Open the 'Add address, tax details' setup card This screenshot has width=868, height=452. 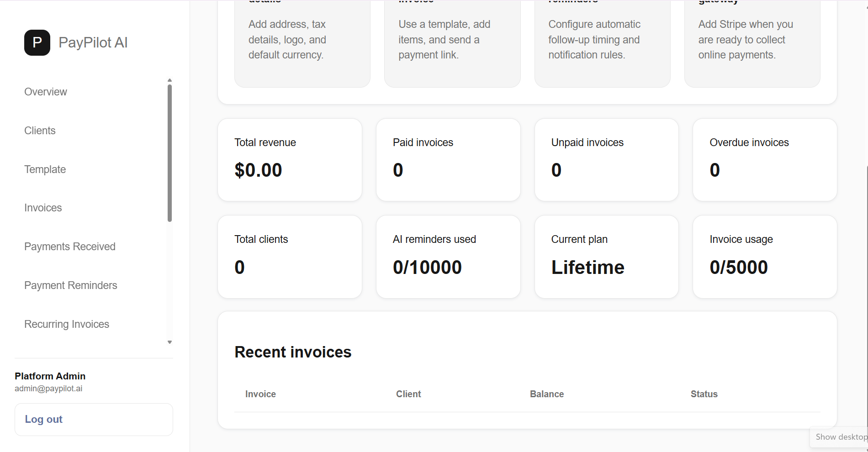(x=302, y=44)
